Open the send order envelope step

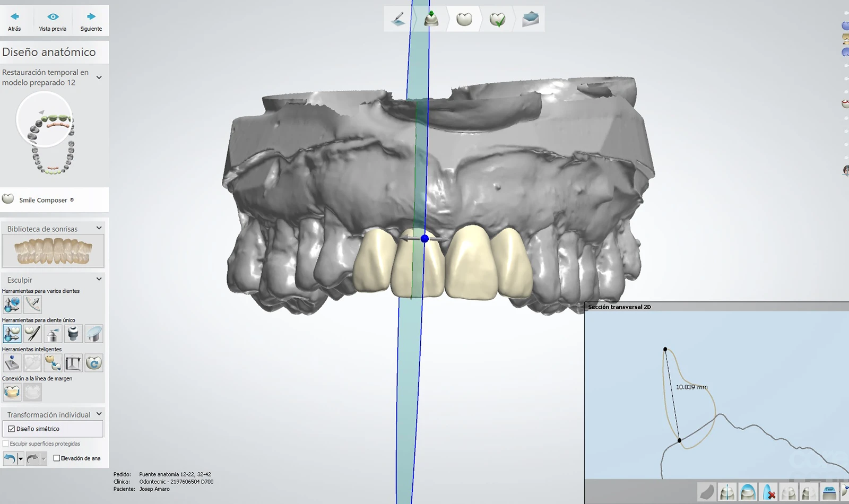click(530, 20)
